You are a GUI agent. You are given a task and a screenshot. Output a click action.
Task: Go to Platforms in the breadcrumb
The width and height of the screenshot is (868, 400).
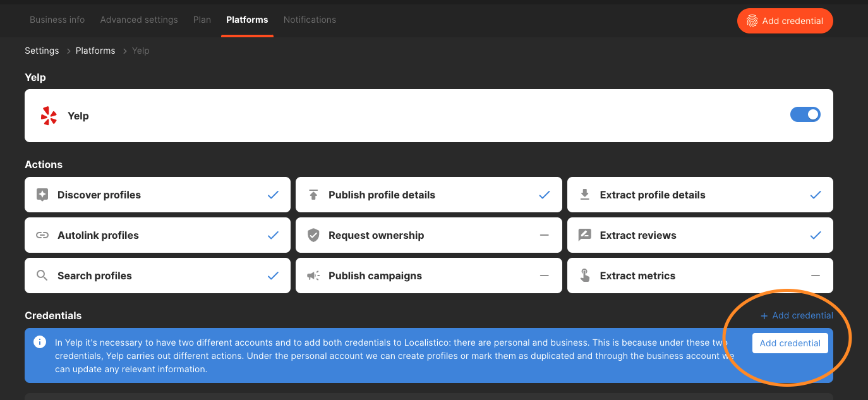(x=95, y=51)
